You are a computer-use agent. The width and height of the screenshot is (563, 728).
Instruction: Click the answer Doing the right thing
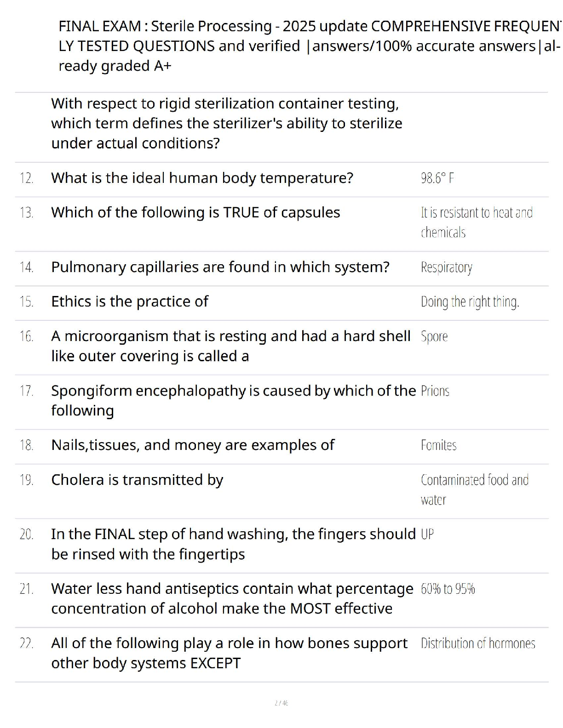point(470,302)
